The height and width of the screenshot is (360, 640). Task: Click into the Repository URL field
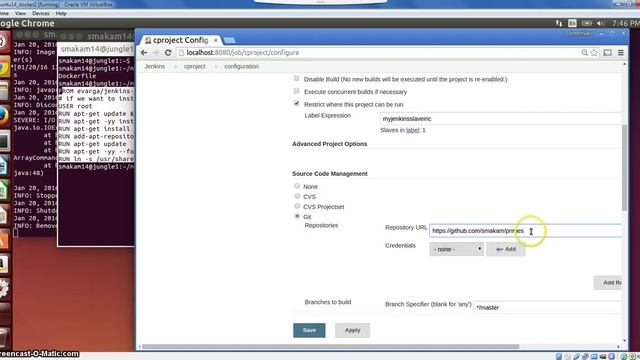point(525,231)
